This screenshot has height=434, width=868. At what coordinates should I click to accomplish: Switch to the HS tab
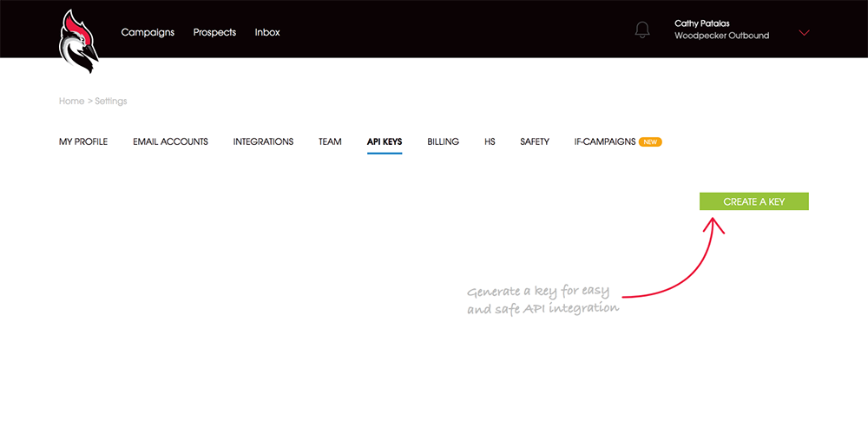(x=490, y=141)
